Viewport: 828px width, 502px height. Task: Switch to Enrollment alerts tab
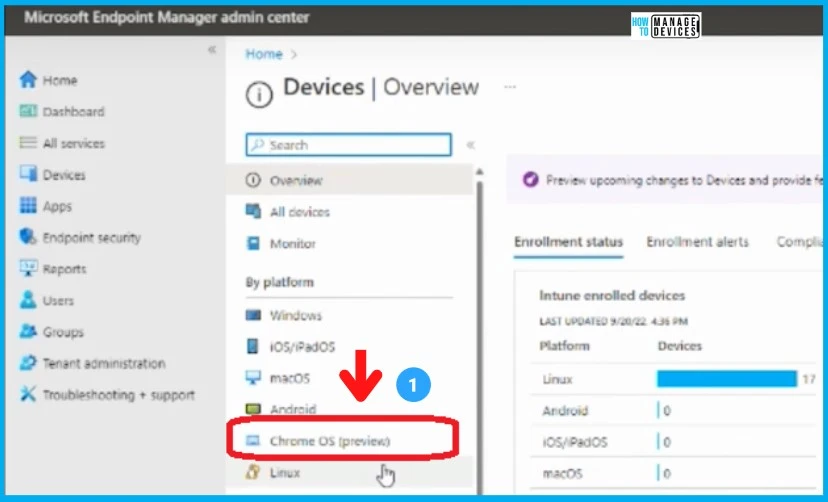tap(697, 242)
